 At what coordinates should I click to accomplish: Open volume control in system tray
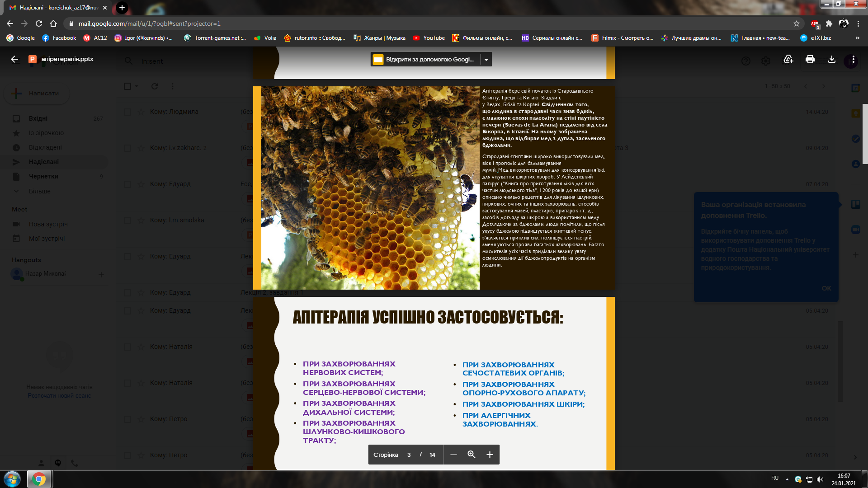820,479
